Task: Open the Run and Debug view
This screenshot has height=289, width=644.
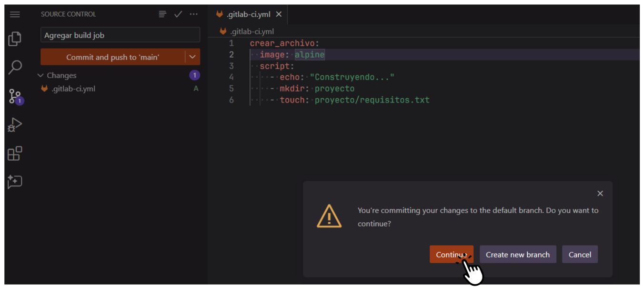Action: point(15,125)
